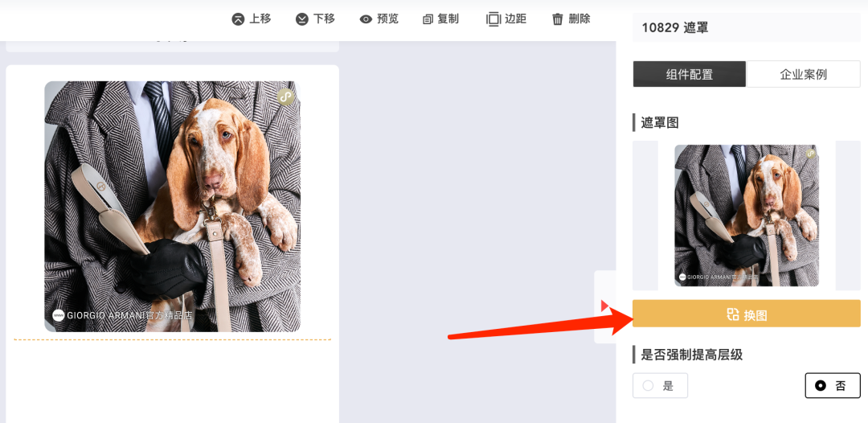Screen dimensions: 868x423
Task: Click the 复制 copy icon
Action: [x=428, y=19]
